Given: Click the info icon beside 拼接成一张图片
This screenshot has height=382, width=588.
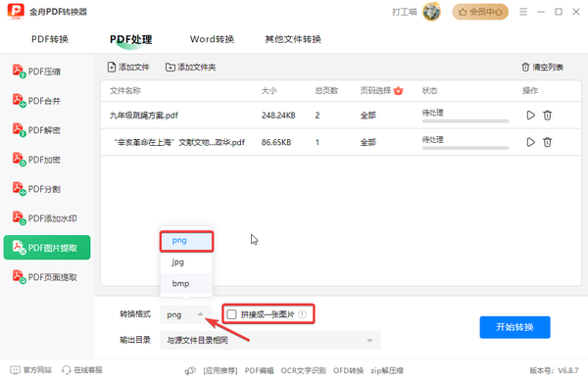Looking at the screenshot, I should (x=302, y=314).
